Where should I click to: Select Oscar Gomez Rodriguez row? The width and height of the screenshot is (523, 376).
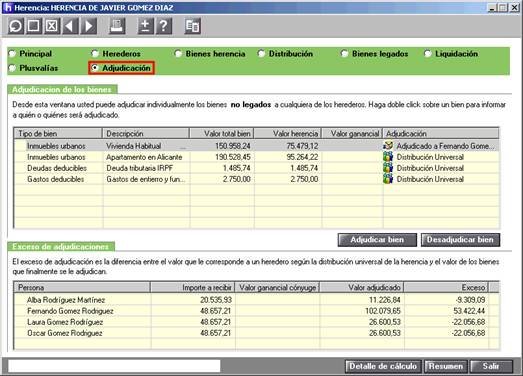coord(257,333)
